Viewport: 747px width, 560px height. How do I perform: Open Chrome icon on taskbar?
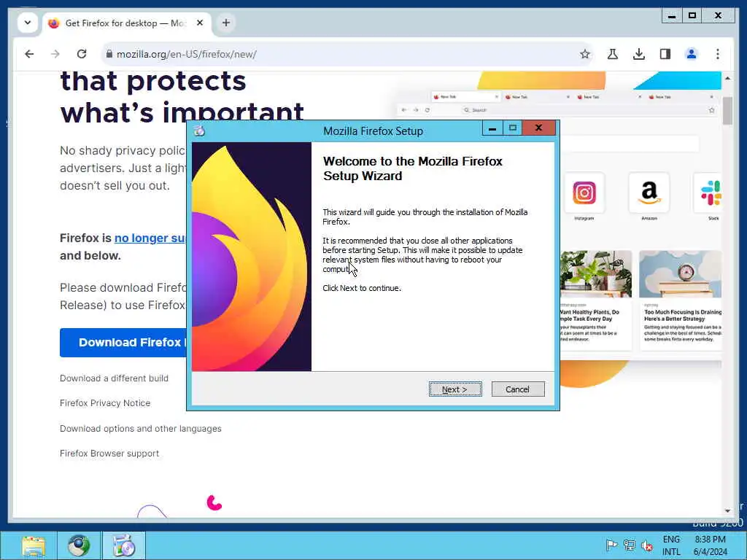coord(79,545)
